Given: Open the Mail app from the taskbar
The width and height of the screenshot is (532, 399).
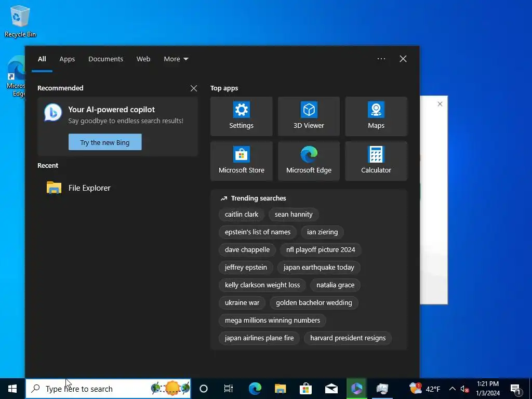Looking at the screenshot, I should tap(331, 389).
